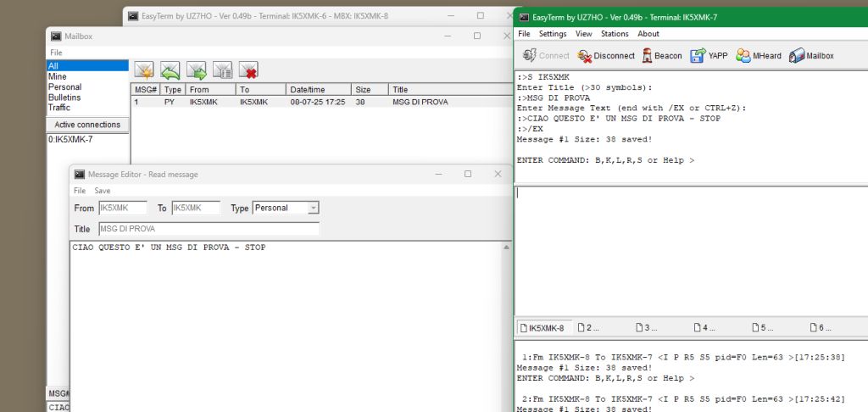Screen dimensions: 868x412
Task: Open the message properties envelope icon
Action: 222,70
